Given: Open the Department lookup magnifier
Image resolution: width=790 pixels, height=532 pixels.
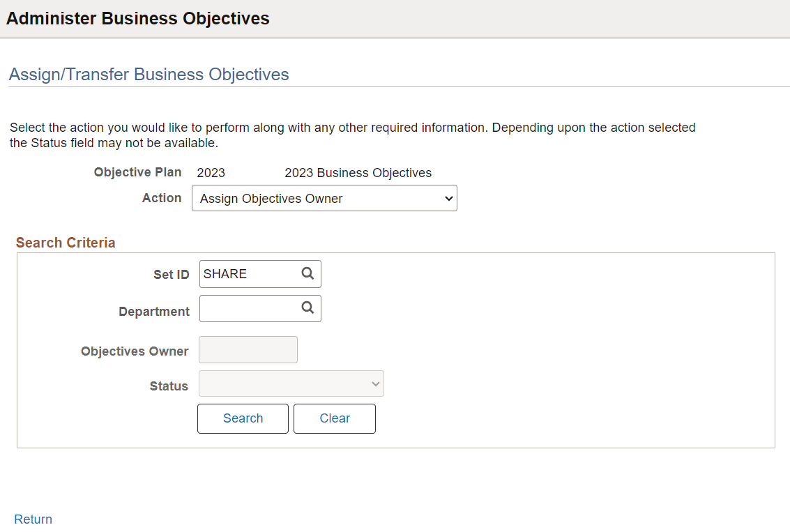Looking at the screenshot, I should pyautogui.click(x=307, y=308).
